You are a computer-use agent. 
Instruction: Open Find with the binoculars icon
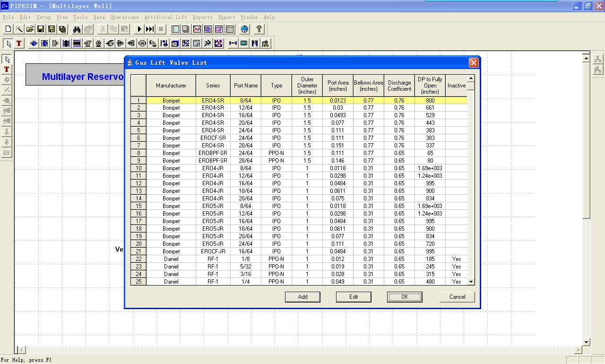click(x=77, y=29)
